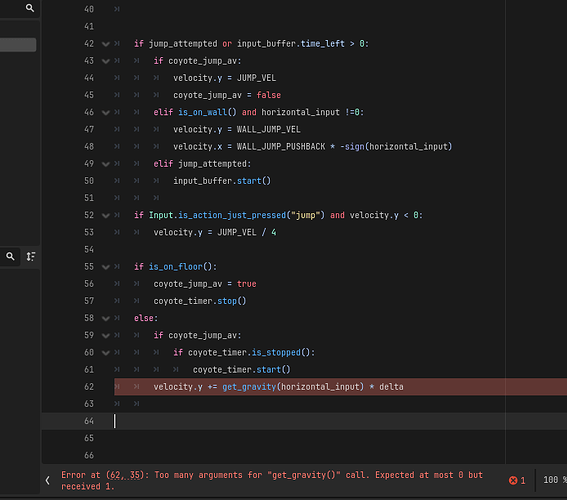
Task: Fold the line 42 jump_attempted if block
Action: (106, 44)
